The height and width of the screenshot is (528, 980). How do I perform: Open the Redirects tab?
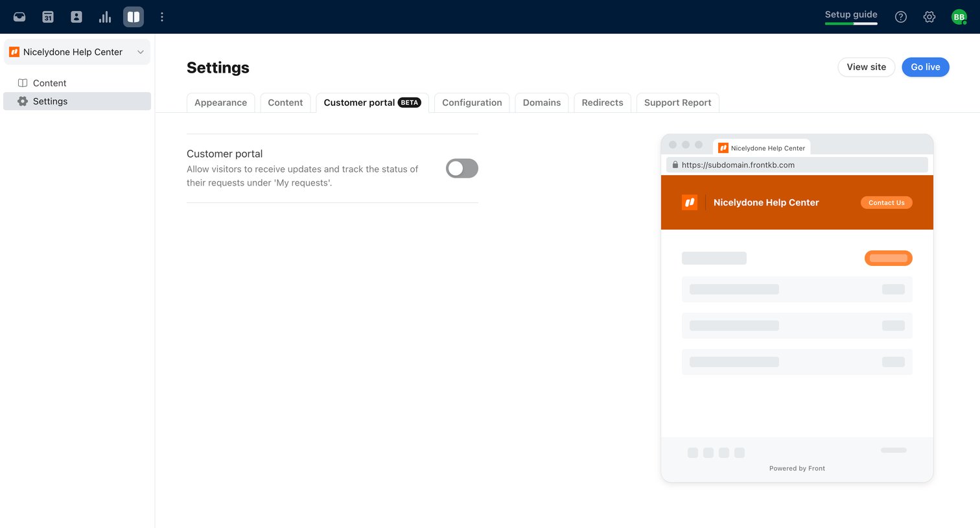click(602, 102)
